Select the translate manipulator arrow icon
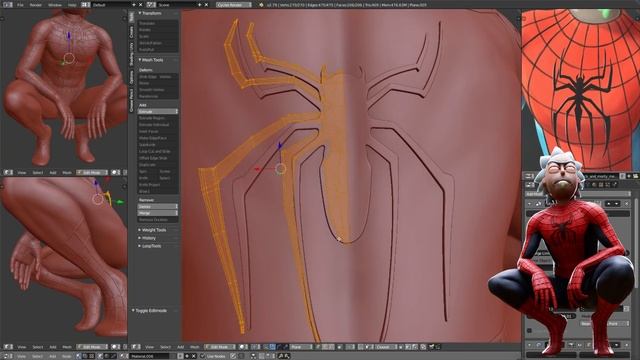The image size is (640, 360). tap(273, 347)
